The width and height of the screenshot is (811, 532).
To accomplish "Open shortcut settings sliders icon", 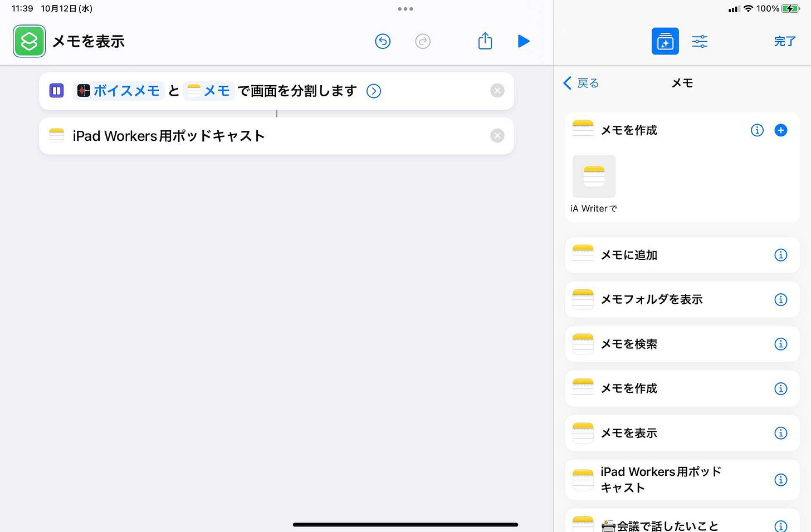I will [x=700, y=41].
